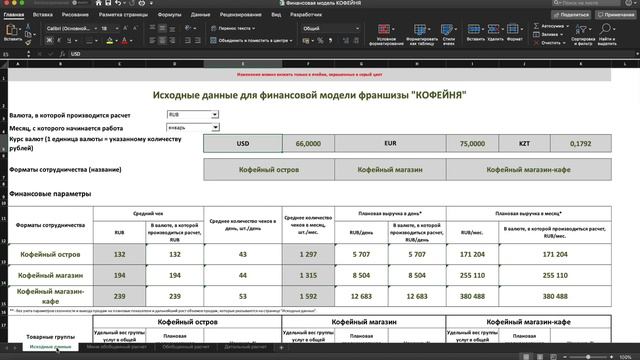Click the Cut scissors icon
Viewport: 640px width, 360px height.
pos(28,27)
